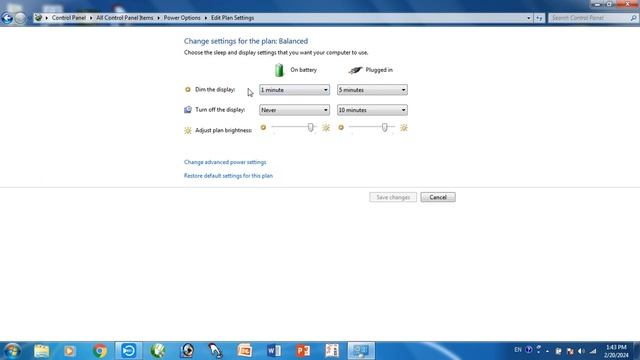
Task: Open the Windows Start menu
Action: (12, 351)
